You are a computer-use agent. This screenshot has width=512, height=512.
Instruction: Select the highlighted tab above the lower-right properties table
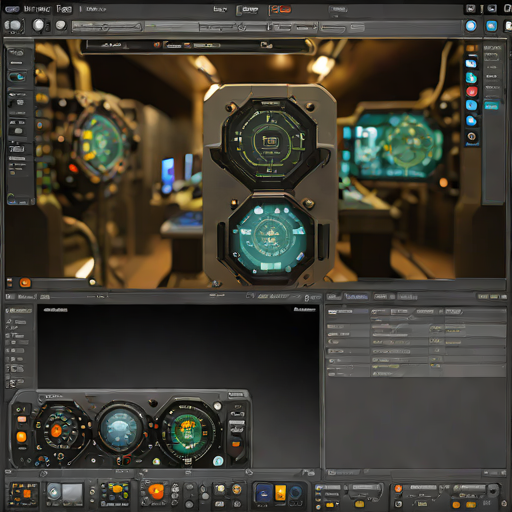(x=356, y=296)
